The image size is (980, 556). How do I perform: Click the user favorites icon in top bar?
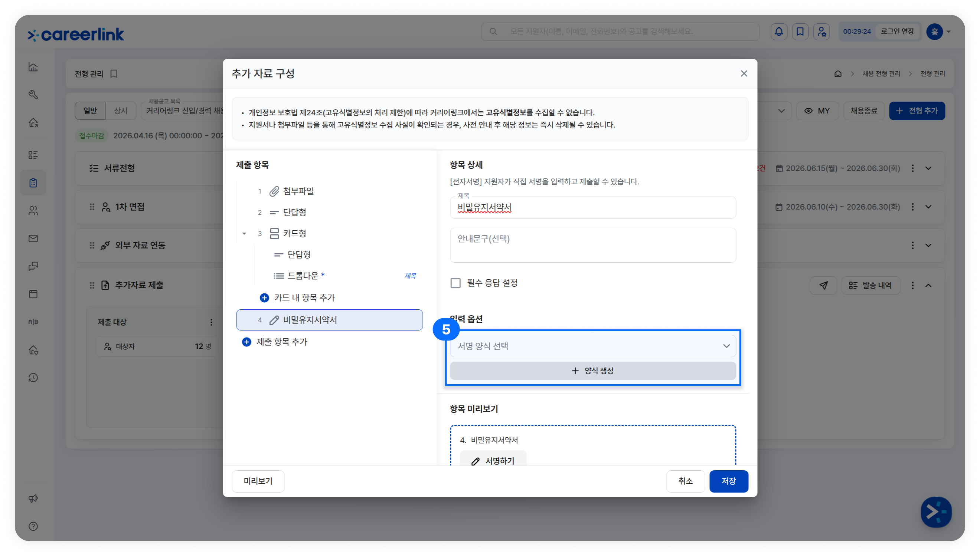tap(821, 32)
